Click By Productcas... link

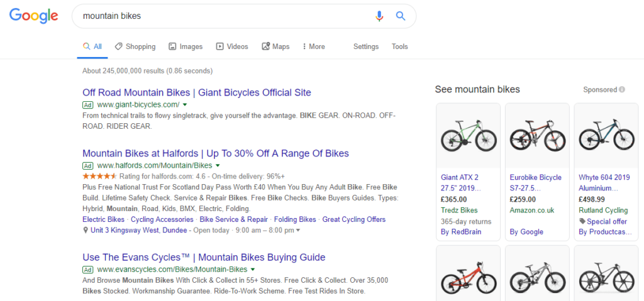click(606, 232)
